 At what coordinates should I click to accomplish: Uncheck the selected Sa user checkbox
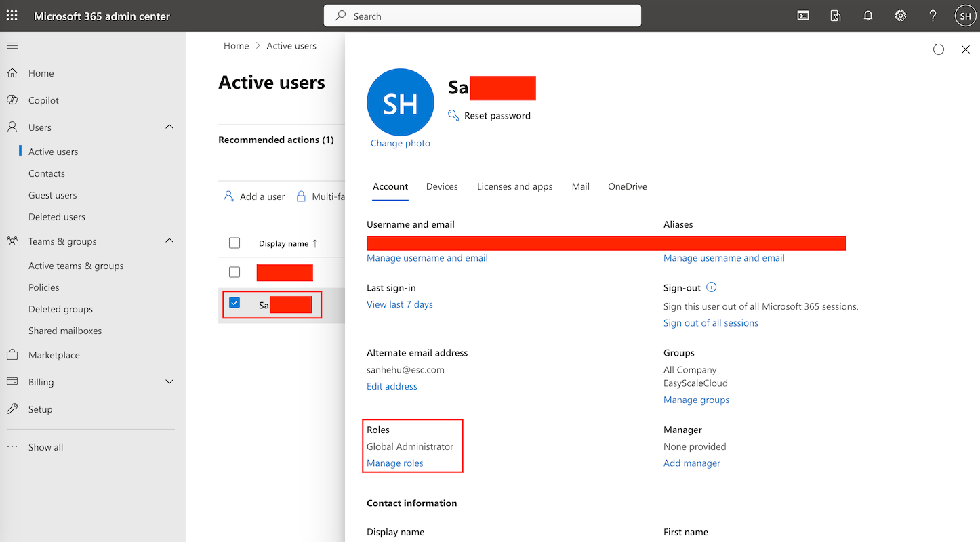point(234,303)
